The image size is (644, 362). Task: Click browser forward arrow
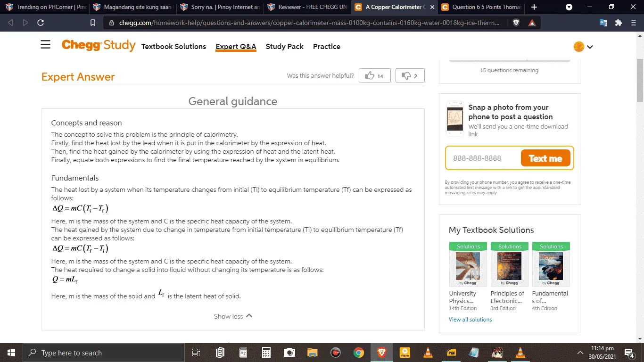[25, 23]
